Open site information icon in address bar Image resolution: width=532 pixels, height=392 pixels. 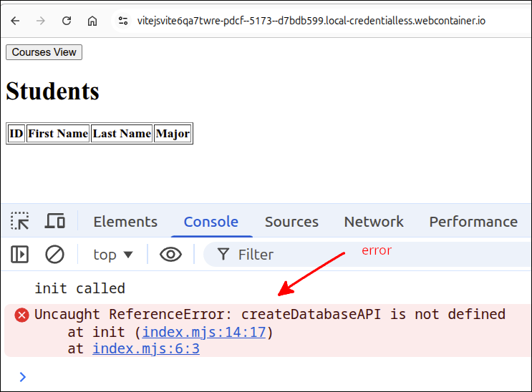click(x=123, y=21)
